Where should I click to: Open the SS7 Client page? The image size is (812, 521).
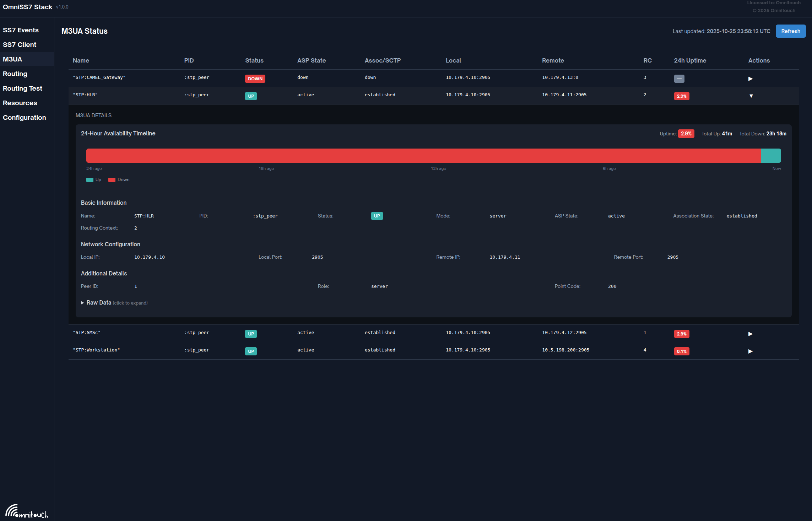[x=20, y=45]
